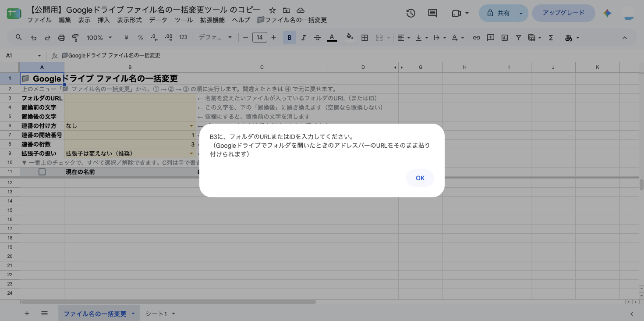Screen dimensions: 644x321
Task: Open the text color picker
Action: pyautogui.click(x=332, y=38)
